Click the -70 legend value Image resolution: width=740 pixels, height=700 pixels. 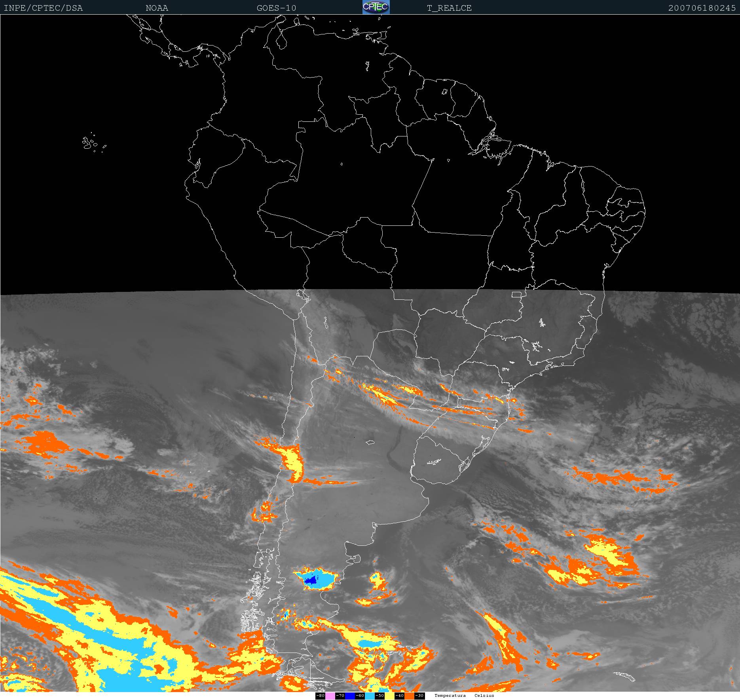pos(340,696)
